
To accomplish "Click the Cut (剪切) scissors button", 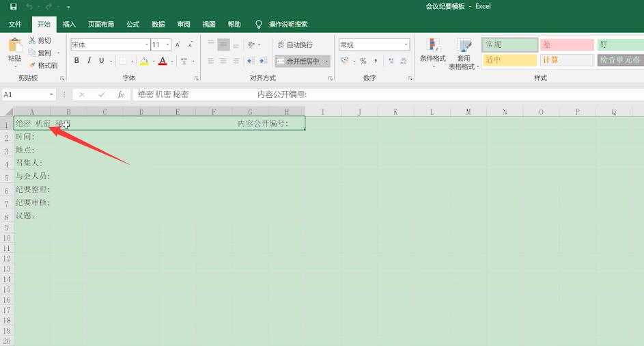I will (x=40, y=40).
